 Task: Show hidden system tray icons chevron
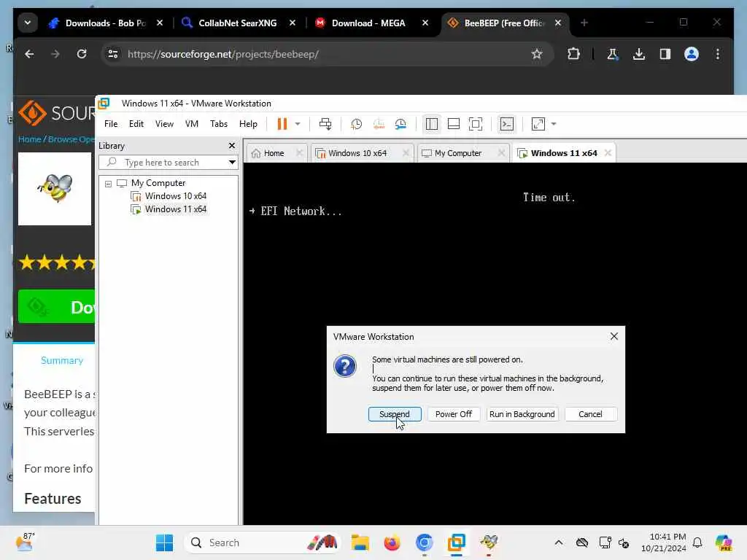point(559,542)
